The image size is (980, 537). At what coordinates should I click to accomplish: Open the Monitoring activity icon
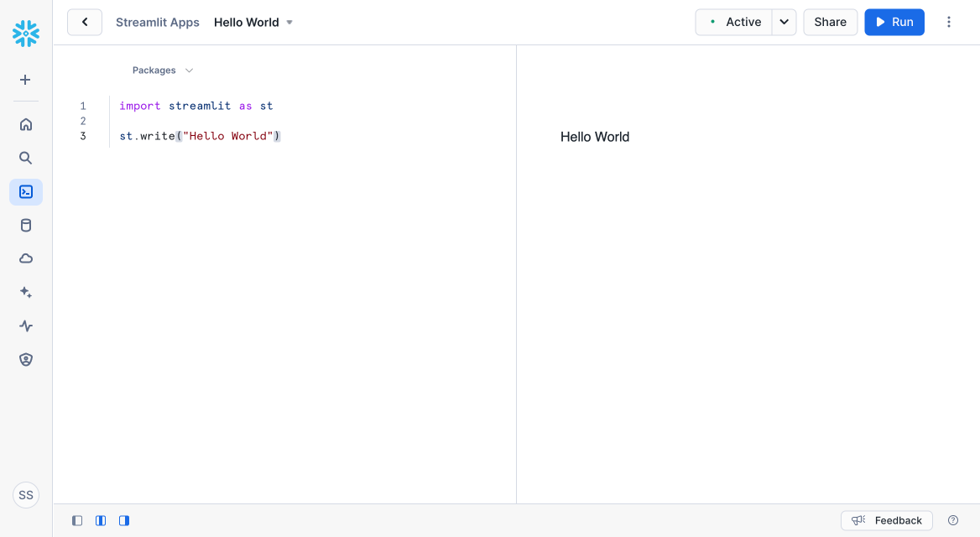[x=25, y=326]
